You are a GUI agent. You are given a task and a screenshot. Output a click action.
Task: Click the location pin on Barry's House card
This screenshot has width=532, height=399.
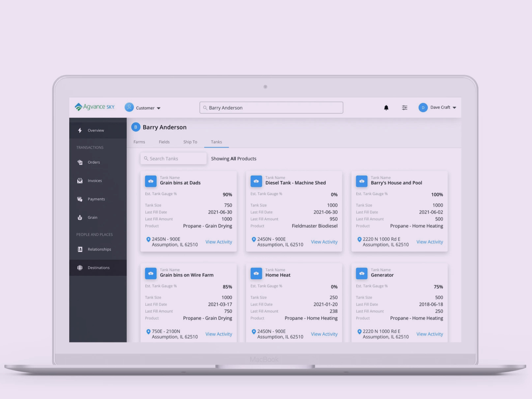point(360,240)
